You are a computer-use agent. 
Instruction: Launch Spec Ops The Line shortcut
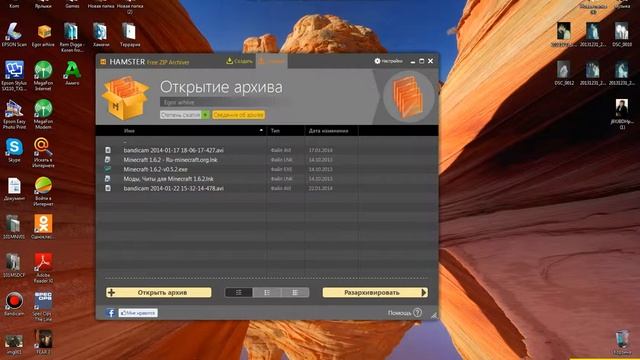pyautogui.click(x=42, y=307)
